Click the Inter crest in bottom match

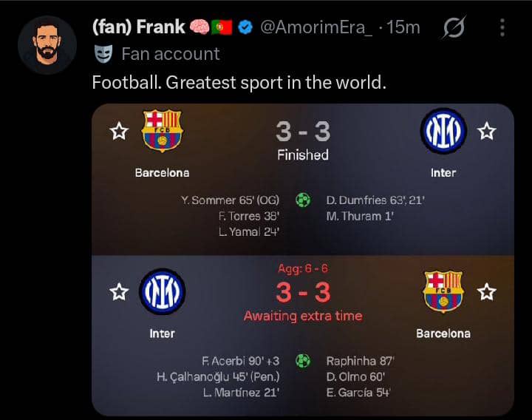click(x=163, y=291)
